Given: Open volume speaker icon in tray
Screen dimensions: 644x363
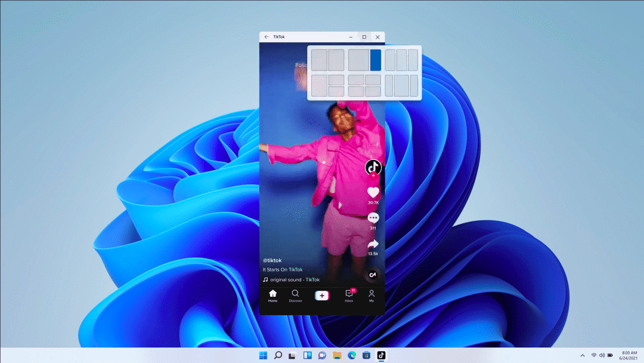Looking at the screenshot, I should click(602, 356).
